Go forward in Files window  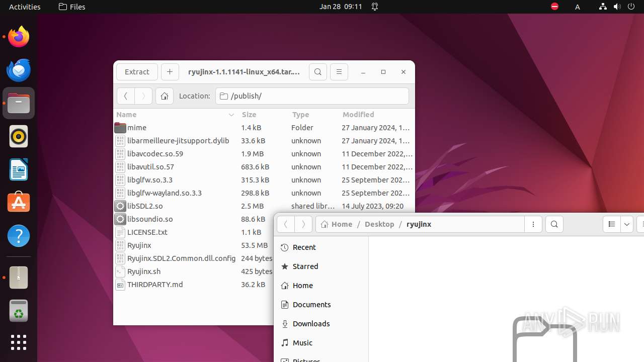303,224
